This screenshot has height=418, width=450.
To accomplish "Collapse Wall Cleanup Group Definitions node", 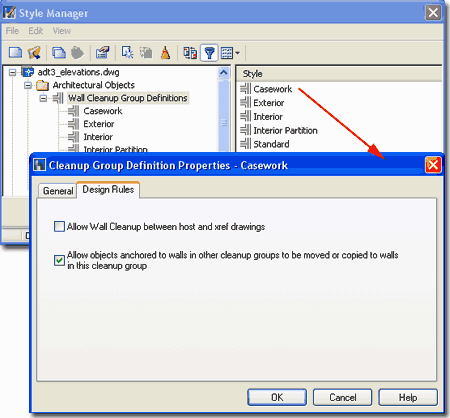I will coord(43,98).
